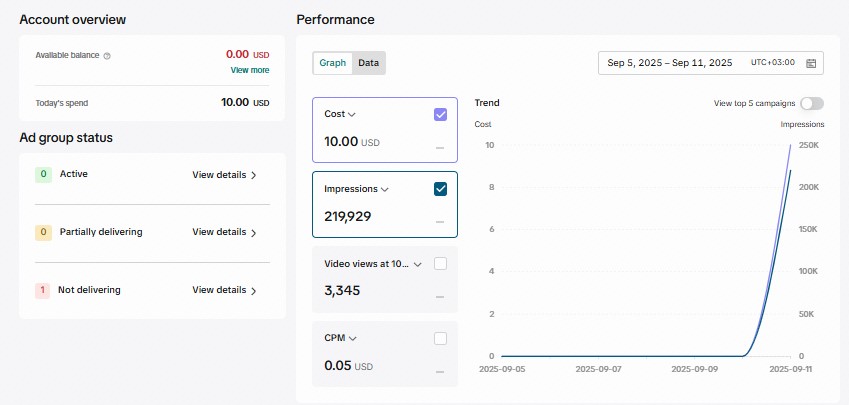Click the Available balance info icon
The width and height of the screenshot is (849, 405).
tap(107, 56)
